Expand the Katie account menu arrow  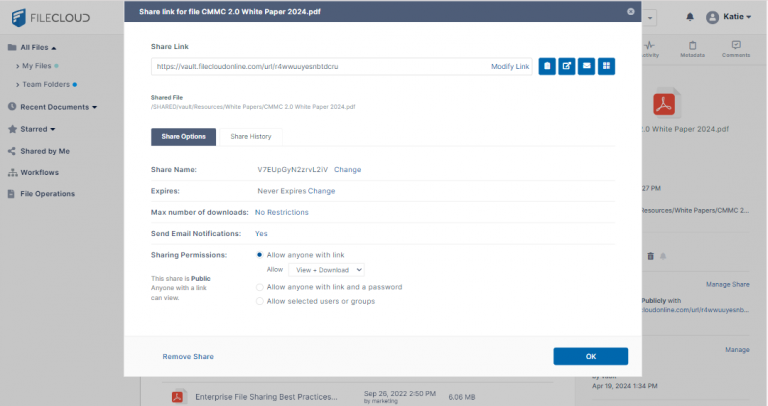point(749,17)
